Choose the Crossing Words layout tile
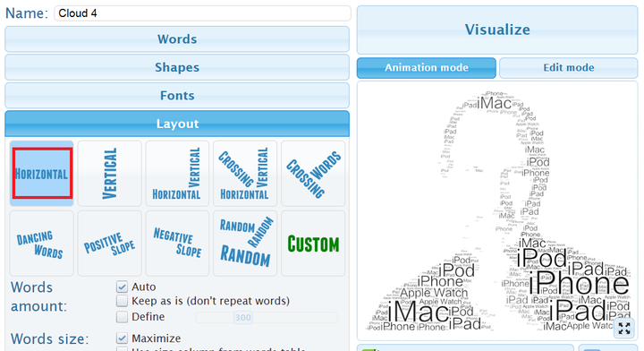644x351 pixels. click(313, 174)
